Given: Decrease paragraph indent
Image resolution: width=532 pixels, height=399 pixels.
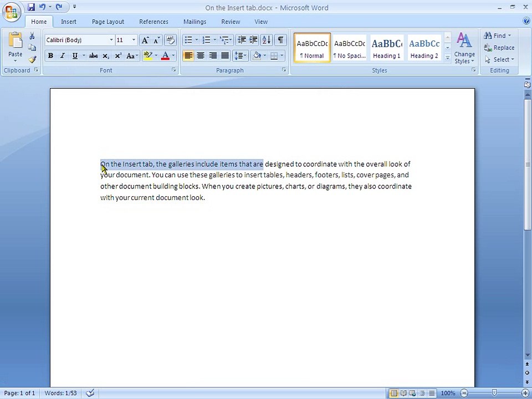Looking at the screenshot, I should pyautogui.click(x=242, y=40).
